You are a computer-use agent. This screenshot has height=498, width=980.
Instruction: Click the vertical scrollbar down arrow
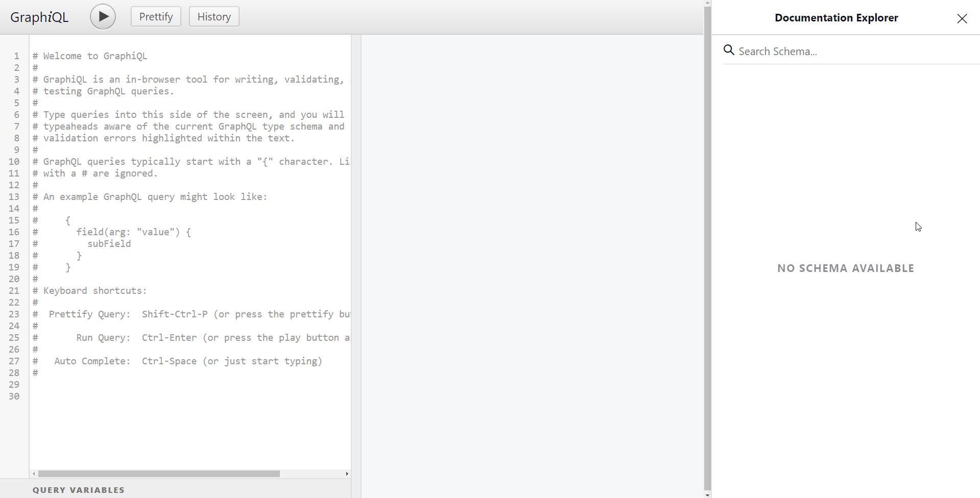[x=707, y=494]
